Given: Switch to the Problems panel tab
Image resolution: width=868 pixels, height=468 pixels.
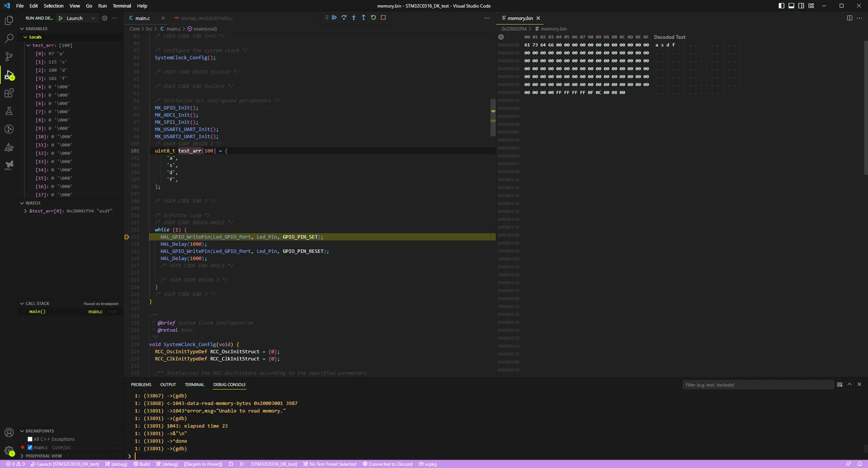Looking at the screenshot, I should (141, 385).
